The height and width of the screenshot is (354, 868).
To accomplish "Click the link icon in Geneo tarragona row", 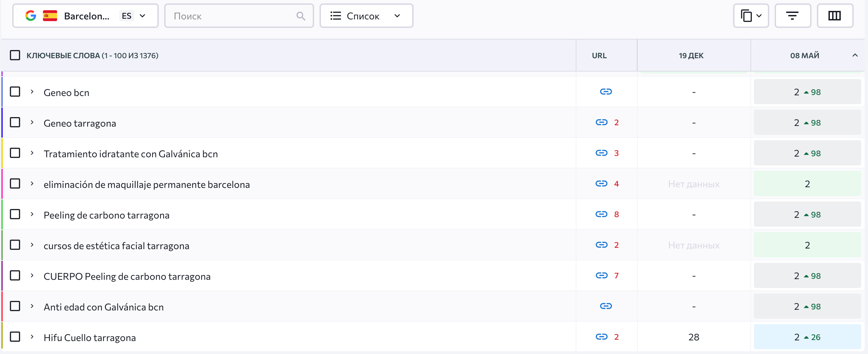I will click(x=601, y=123).
